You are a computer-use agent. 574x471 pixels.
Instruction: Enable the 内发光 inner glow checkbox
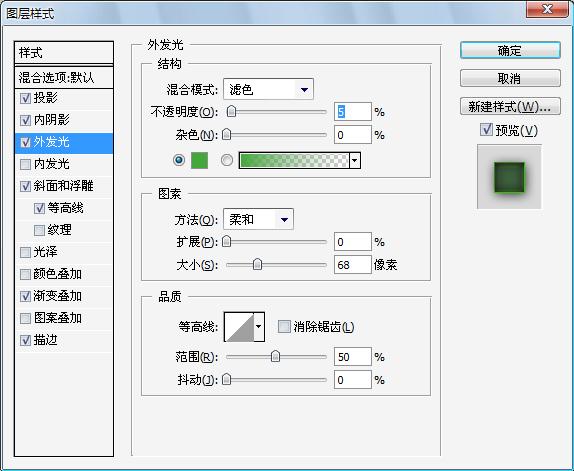pos(25,164)
